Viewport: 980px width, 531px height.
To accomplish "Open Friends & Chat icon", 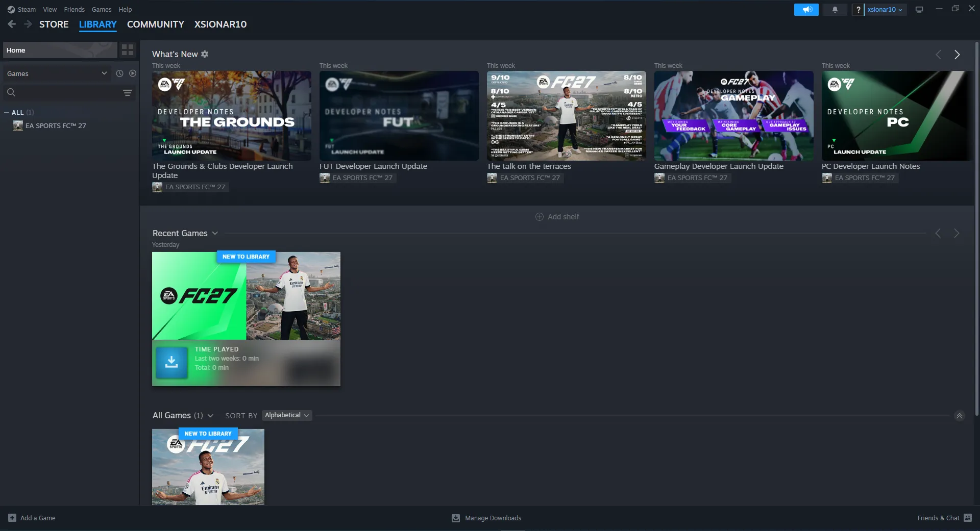I will (x=968, y=518).
